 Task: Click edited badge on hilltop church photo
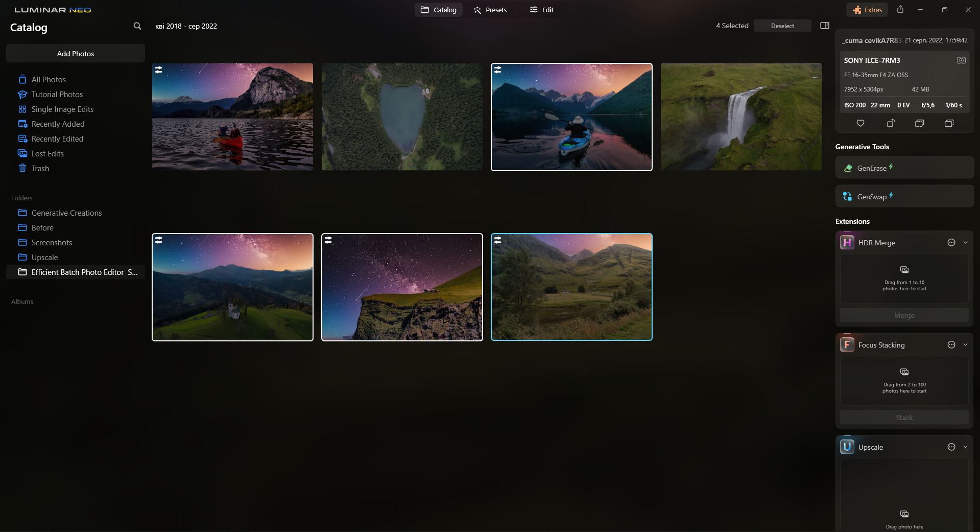click(159, 240)
